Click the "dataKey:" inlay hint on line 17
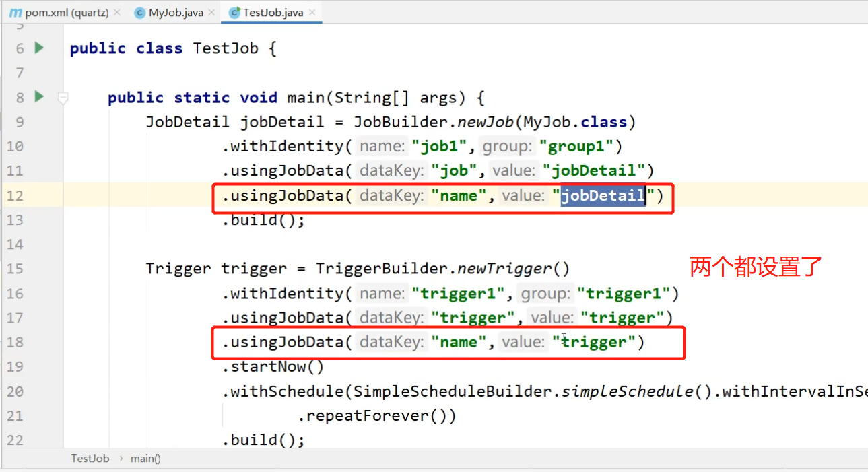This screenshot has height=472, width=868. pos(392,318)
